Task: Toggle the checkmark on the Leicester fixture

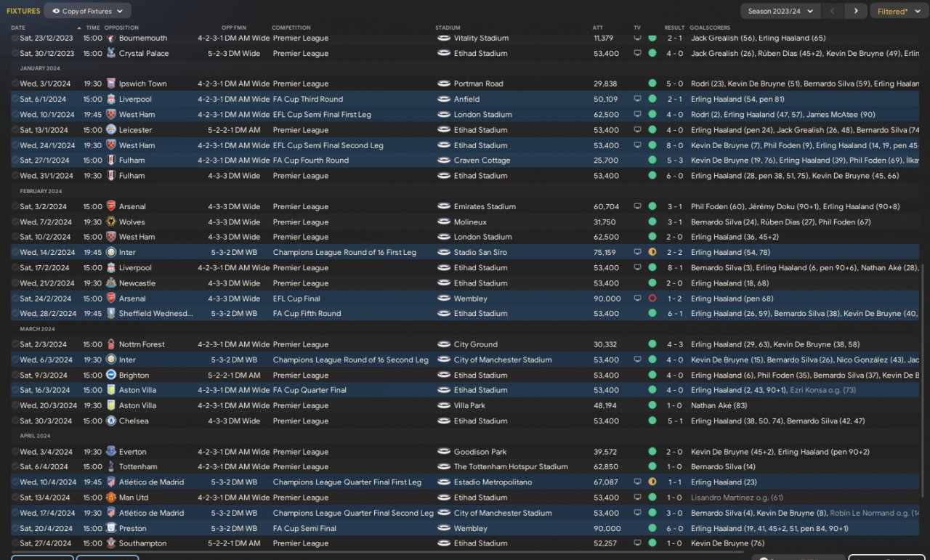Action: pos(15,130)
